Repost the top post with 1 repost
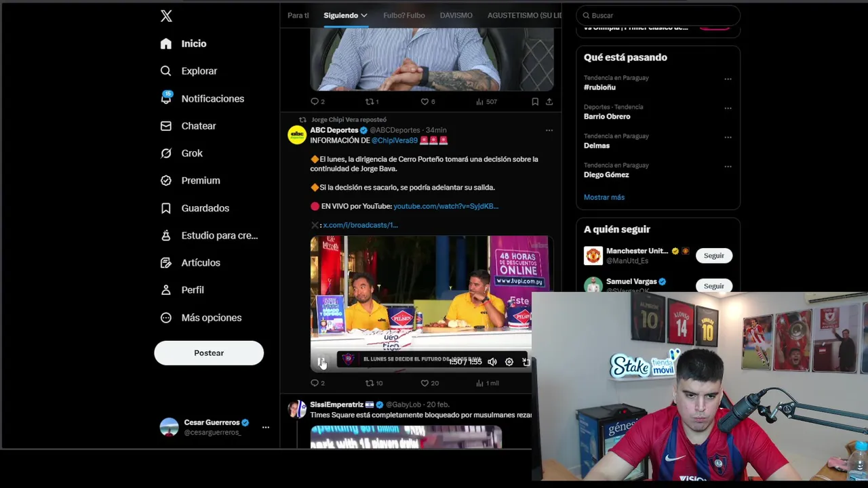Screen dimensions: 868x488 click(x=372, y=102)
